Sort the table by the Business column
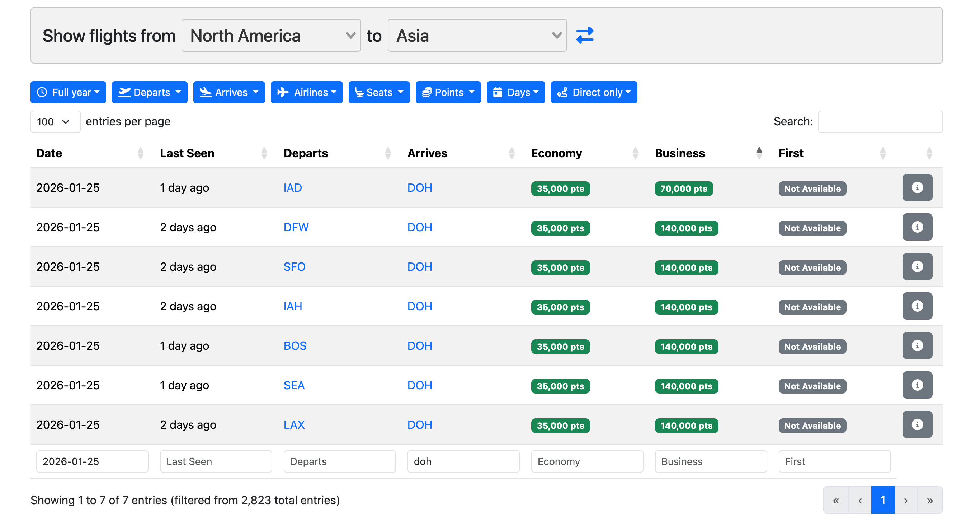Image resolution: width=980 pixels, height=525 pixels. (679, 153)
